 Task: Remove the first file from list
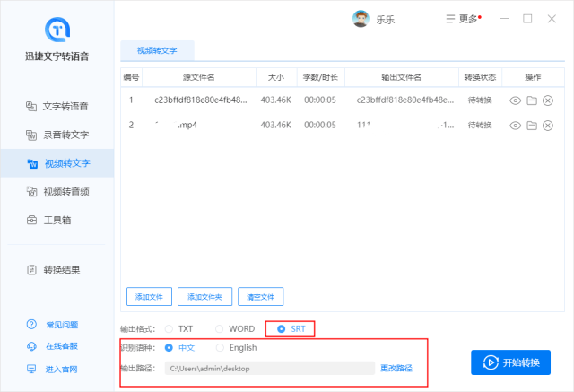(x=548, y=100)
